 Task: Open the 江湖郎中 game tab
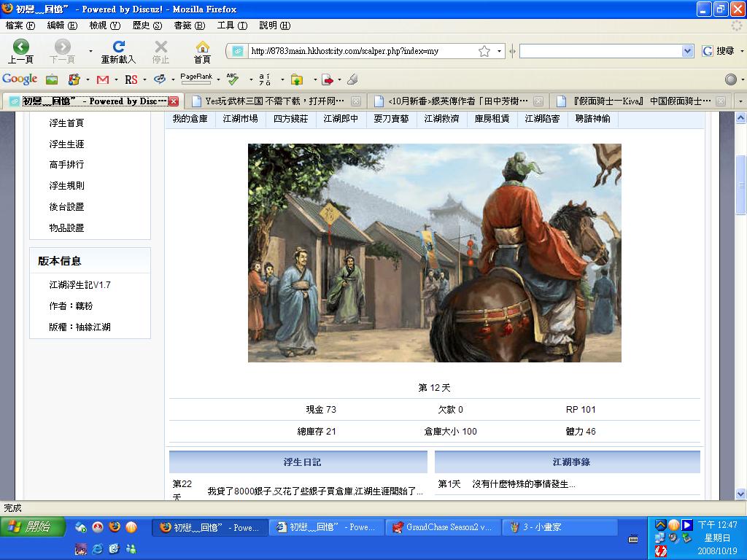point(341,119)
